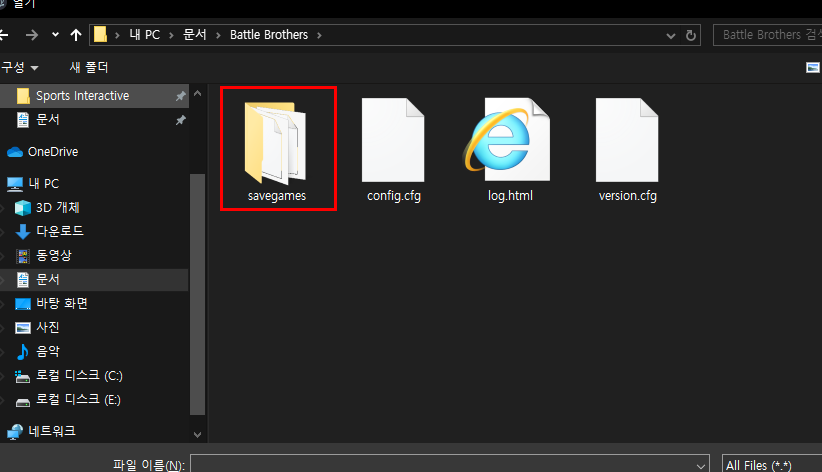Go up one folder level arrow

[x=76, y=35]
